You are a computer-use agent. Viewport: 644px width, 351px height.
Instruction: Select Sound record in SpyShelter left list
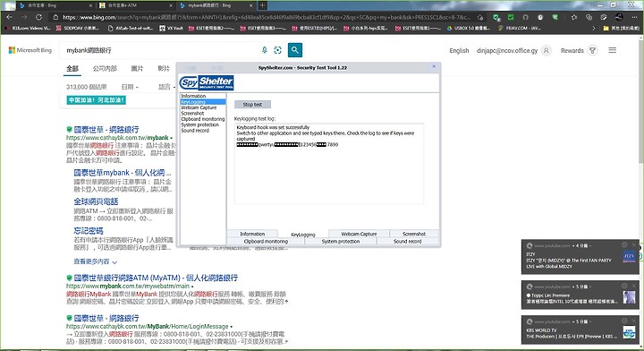pos(203,131)
